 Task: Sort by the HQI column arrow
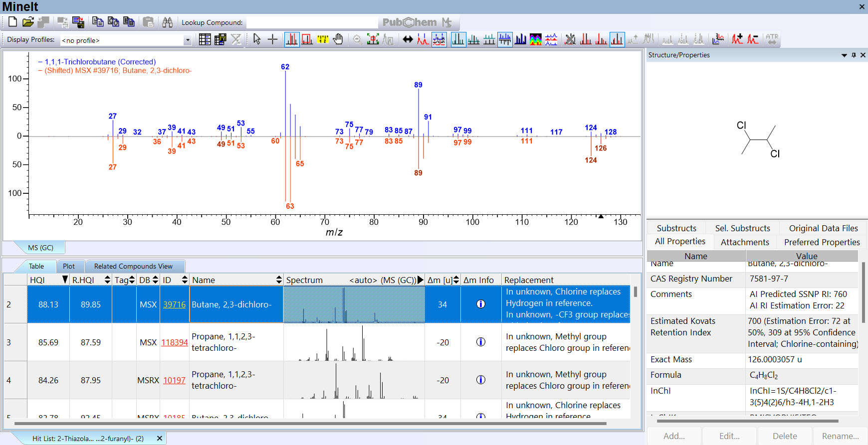(x=65, y=280)
